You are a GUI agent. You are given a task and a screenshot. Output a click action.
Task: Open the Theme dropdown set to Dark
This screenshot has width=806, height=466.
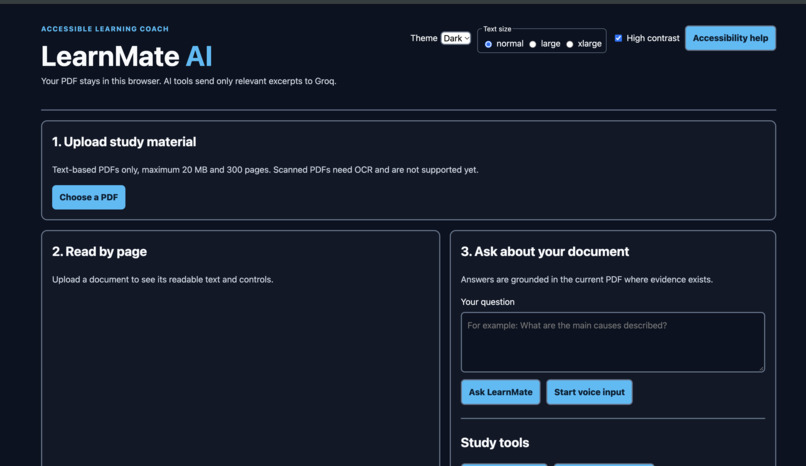(x=455, y=39)
